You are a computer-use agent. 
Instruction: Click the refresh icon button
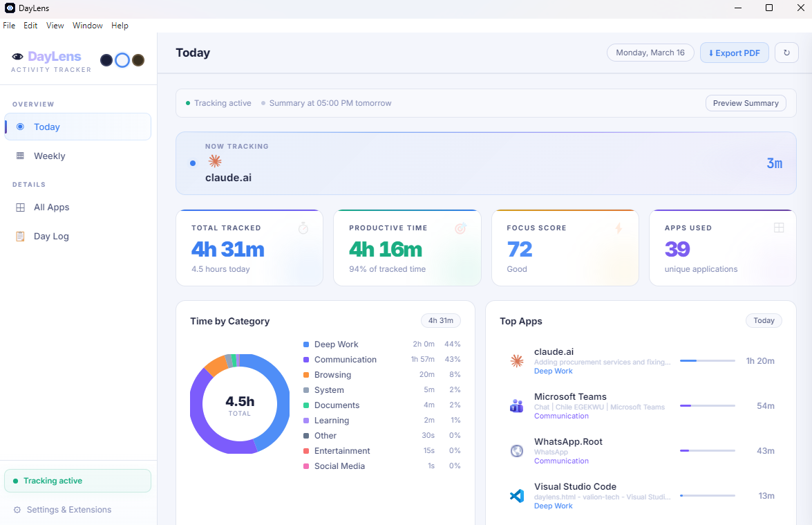pyautogui.click(x=786, y=53)
